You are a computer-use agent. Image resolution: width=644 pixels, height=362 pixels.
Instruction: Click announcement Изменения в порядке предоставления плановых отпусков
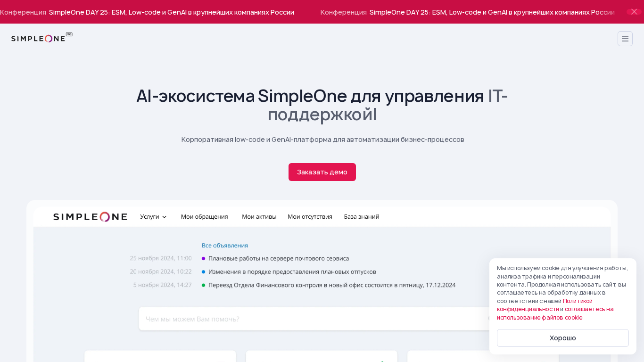pos(292,272)
